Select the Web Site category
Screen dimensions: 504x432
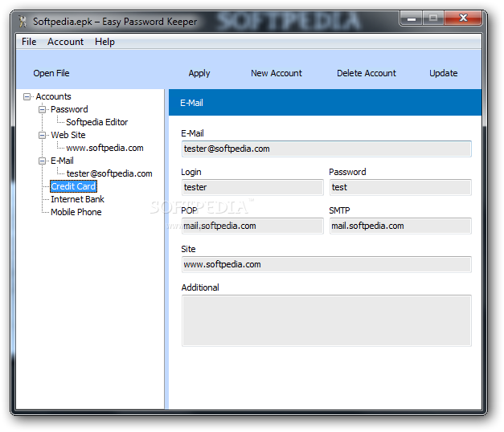coord(68,135)
